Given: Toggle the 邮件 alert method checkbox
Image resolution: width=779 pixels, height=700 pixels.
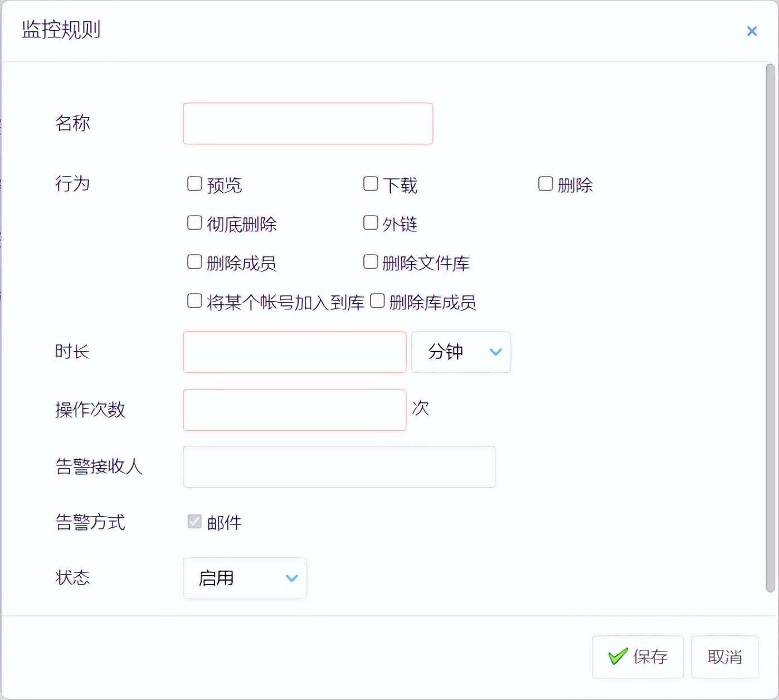Looking at the screenshot, I should tap(194, 522).
